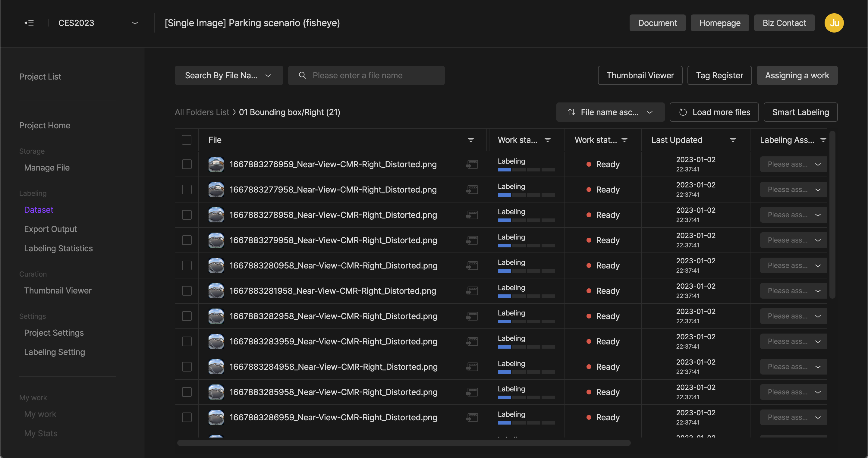Open Labeling Statistics in the sidebar
This screenshot has width=868, height=458.
tap(58, 248)
